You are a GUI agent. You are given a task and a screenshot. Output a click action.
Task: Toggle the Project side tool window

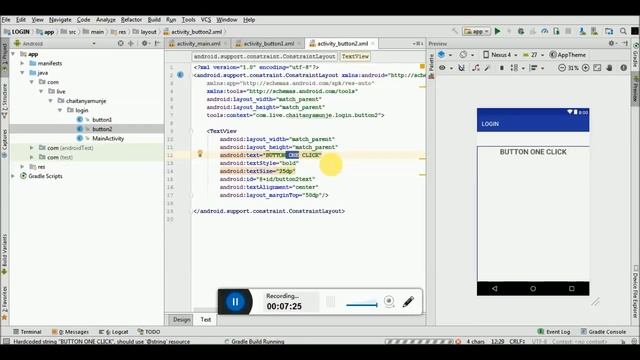[4, 58]
